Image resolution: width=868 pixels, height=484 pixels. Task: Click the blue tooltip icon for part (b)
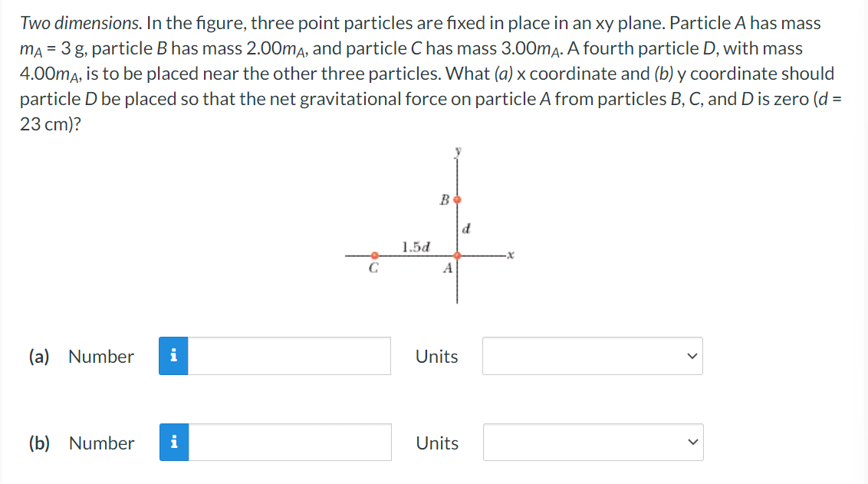[x=174, y=443]
